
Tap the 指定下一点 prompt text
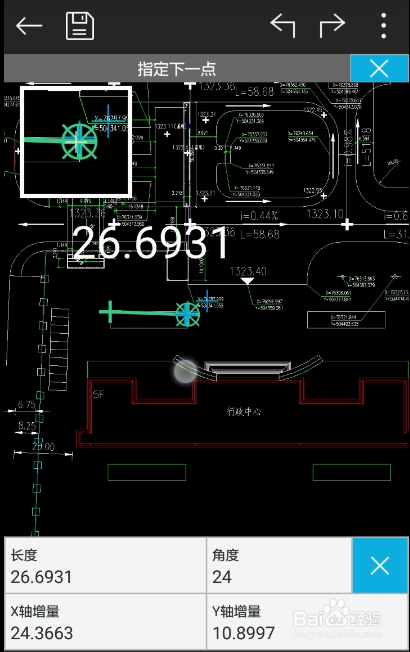coord(177,69)
